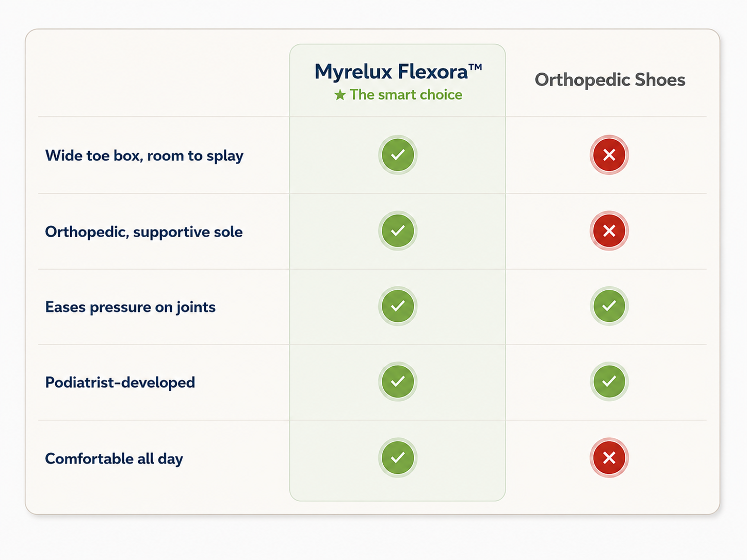Click the green star beside The smart choice
The image size is (747, 560).
[x=340, y=95]
